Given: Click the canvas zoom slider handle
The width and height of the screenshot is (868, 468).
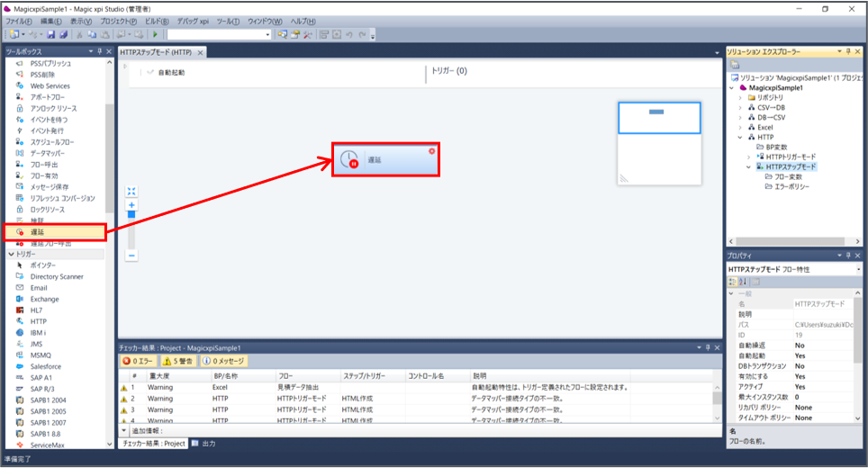Looking at the screenshot, I should [x=131, y=215].
